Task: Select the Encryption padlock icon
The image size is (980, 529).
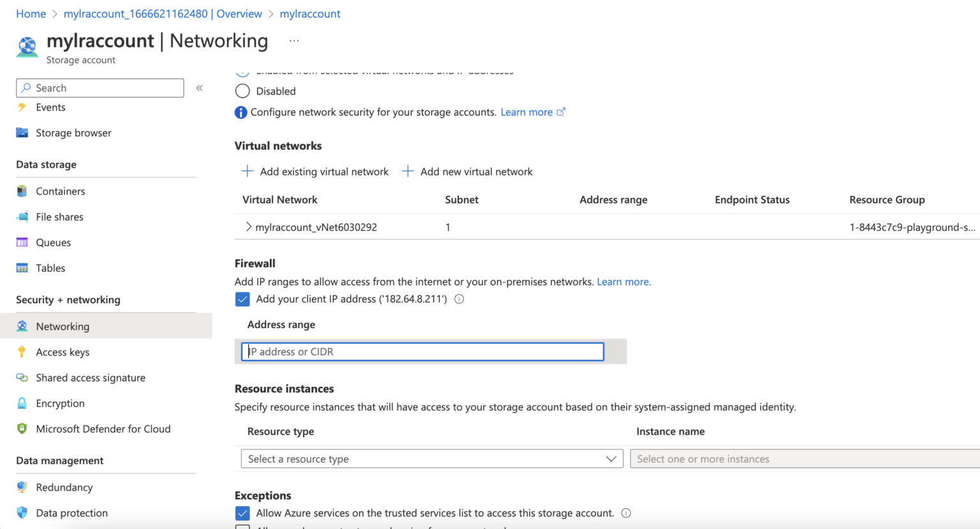Action: click(x=22, y=403)
